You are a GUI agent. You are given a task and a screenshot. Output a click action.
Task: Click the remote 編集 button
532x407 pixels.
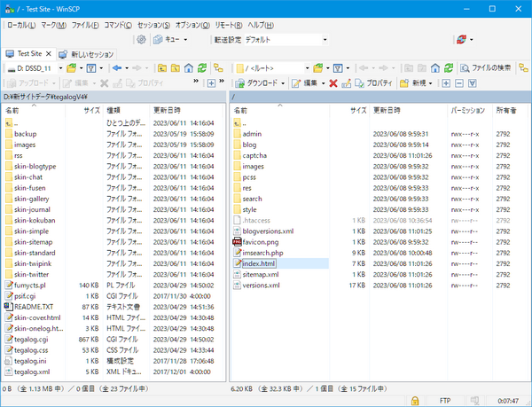[x=305, y=83]
